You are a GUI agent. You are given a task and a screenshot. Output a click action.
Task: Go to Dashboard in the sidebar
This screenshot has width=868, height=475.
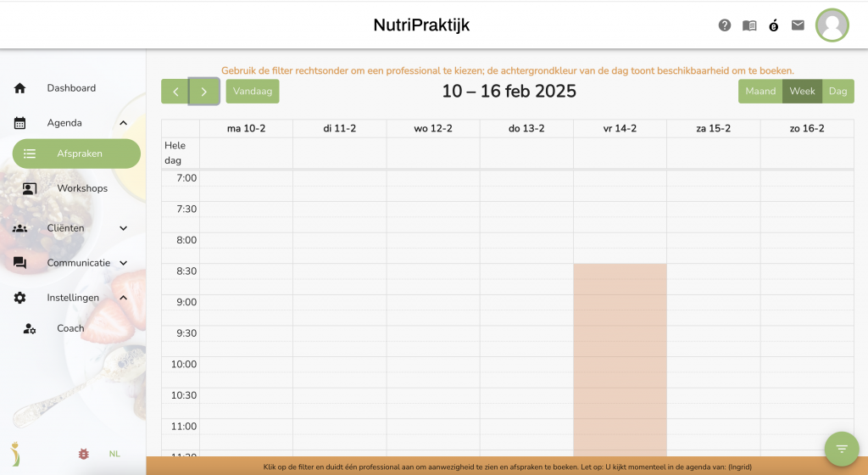coord(71,88)
